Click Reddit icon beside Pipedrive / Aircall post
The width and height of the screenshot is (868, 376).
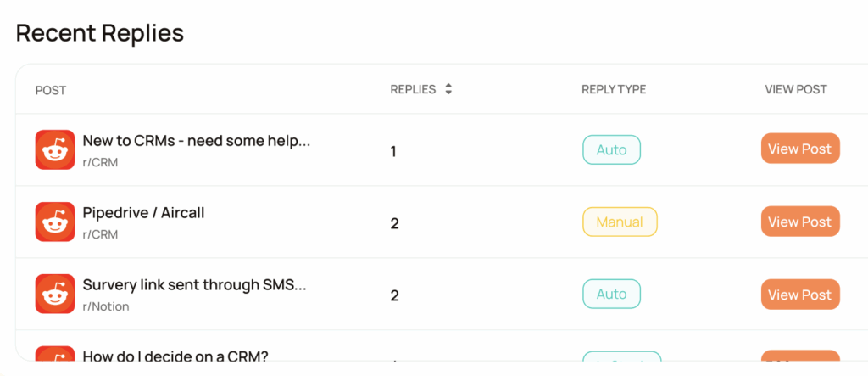[55, 222]
